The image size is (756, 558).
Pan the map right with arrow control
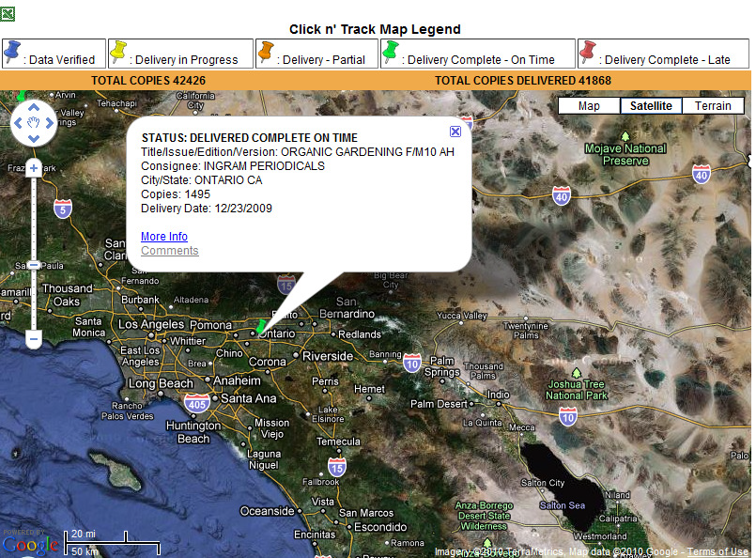49,123
